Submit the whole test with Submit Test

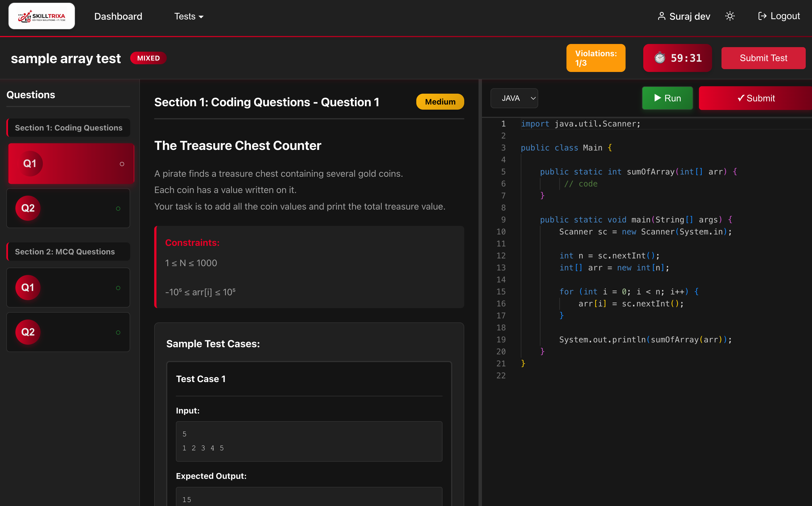point(763,58)
